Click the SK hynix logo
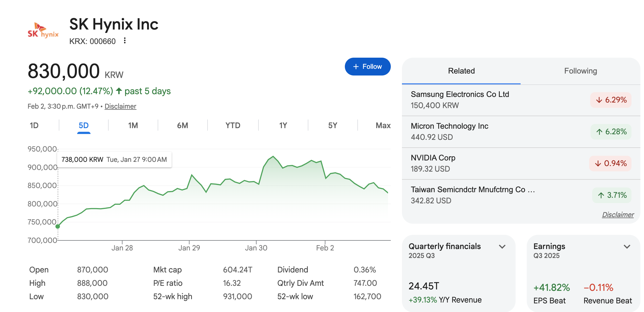 tap(43, 31)
